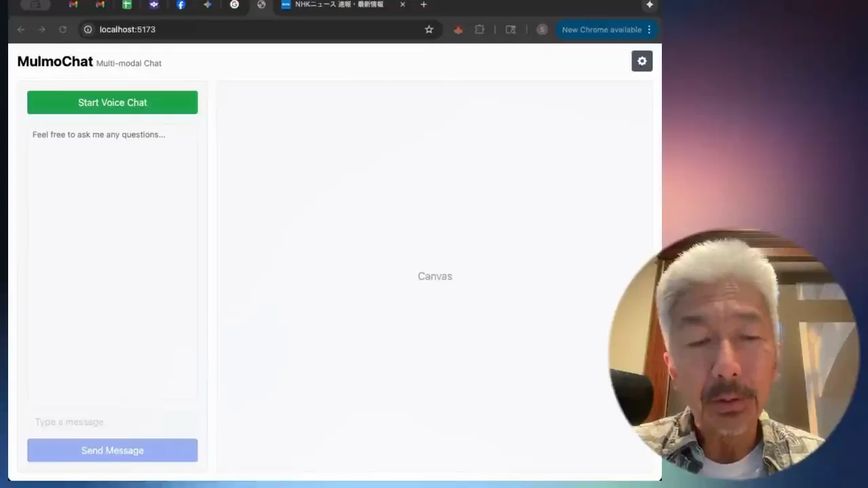Switch to the green Sheets tab
Image resolution: width=868 pixels, height=488 pixels.
pos(127,5)
